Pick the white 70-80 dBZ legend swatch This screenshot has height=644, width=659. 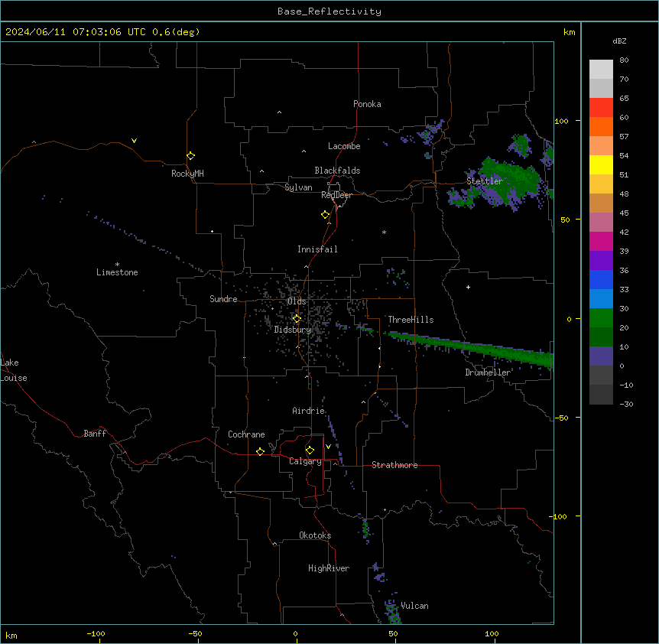click(x=601, y=70)
